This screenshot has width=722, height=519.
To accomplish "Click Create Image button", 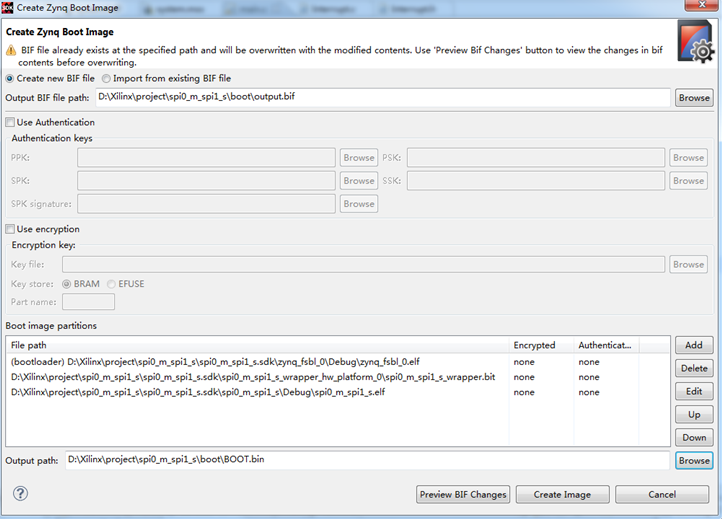I will tap(562, 495).
